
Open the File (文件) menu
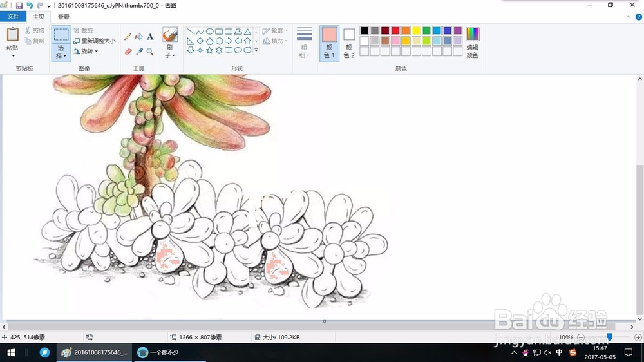pyautogui.click(x=13, y=17)
